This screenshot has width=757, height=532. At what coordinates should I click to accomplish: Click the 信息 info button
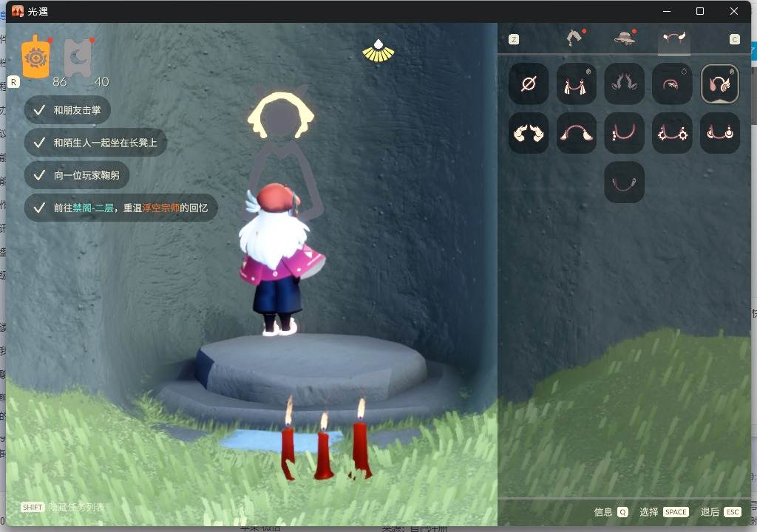(x=611, y=512)
